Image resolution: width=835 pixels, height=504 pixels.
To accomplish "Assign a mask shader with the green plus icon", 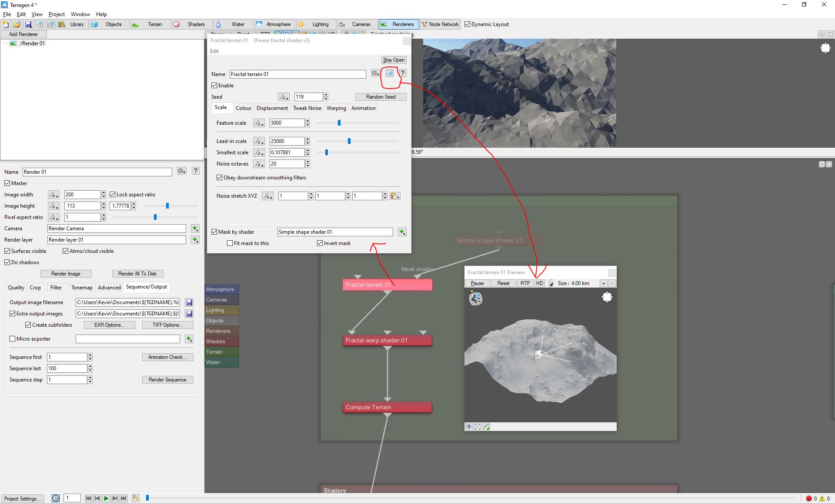I will click(402, 232).
